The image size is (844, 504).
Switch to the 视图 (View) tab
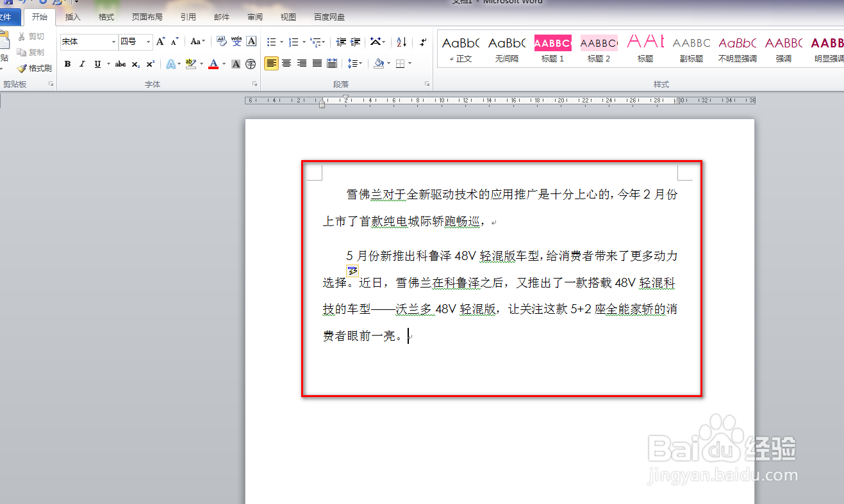(x=288, y=17)
